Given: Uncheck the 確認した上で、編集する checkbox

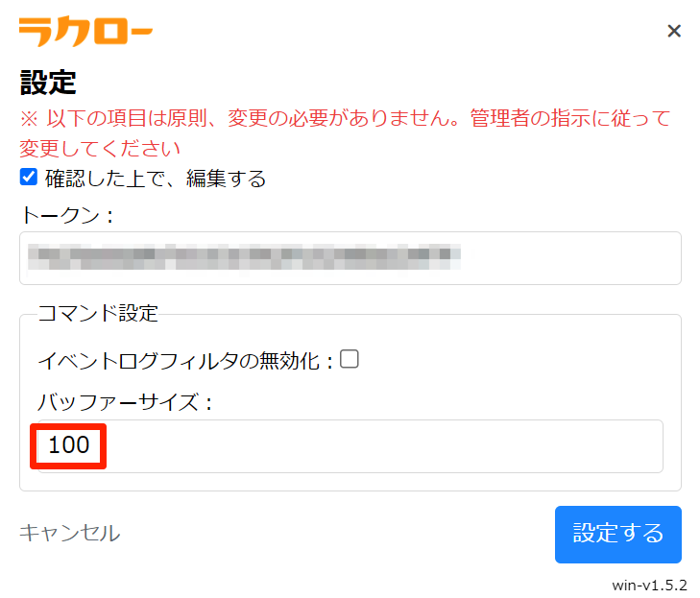Looking at the screenshot, I should (x=29, y=177).
